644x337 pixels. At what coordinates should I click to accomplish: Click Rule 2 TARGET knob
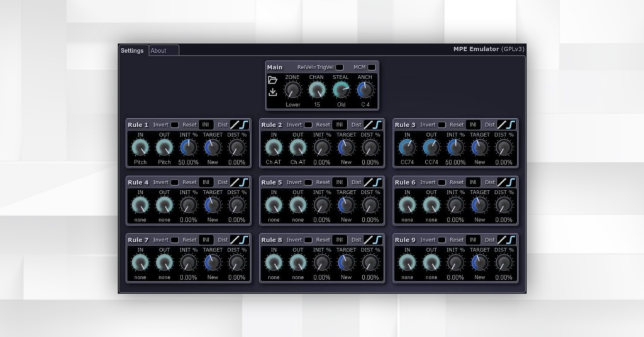[347, 148]
